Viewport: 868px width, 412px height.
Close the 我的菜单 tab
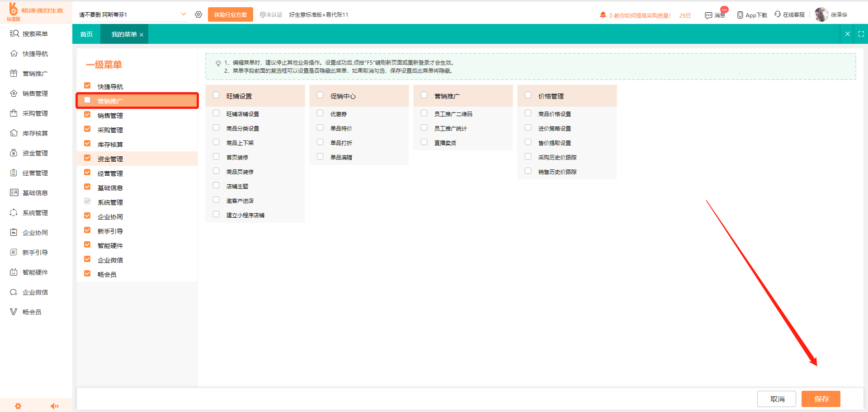pos(142,35)
